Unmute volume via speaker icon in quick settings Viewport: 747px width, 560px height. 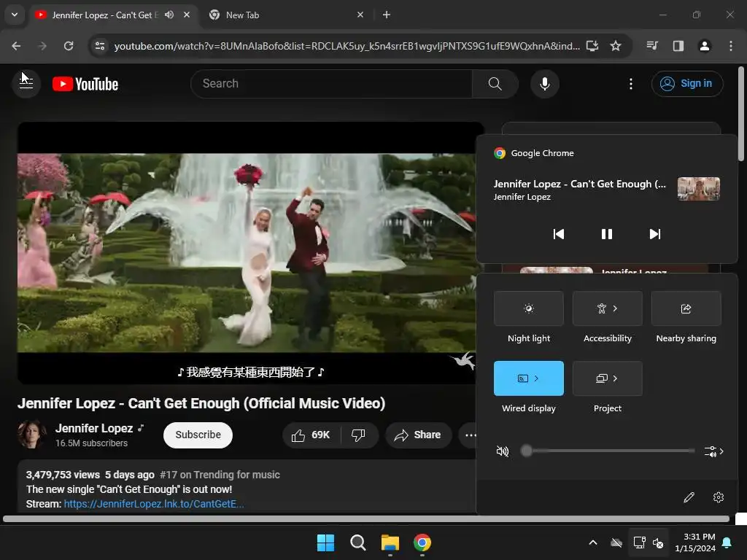coord(503,451)
